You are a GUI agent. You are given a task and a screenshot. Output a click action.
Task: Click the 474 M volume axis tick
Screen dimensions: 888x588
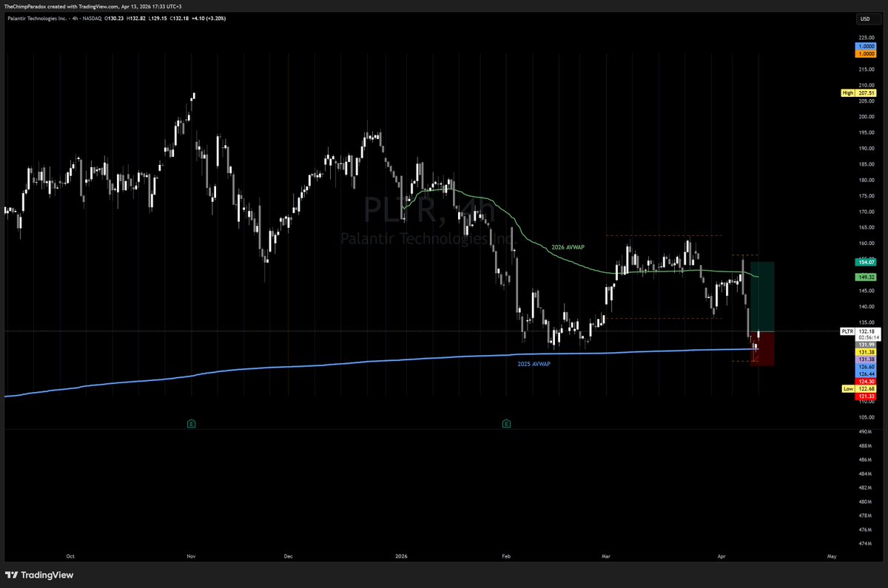[x=865, y=544]
